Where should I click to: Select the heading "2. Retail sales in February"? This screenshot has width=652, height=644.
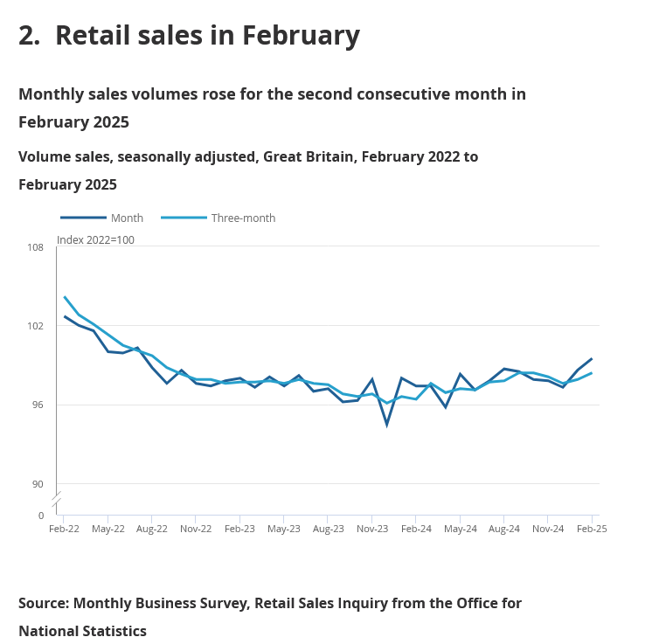click(x=189, y=36)
